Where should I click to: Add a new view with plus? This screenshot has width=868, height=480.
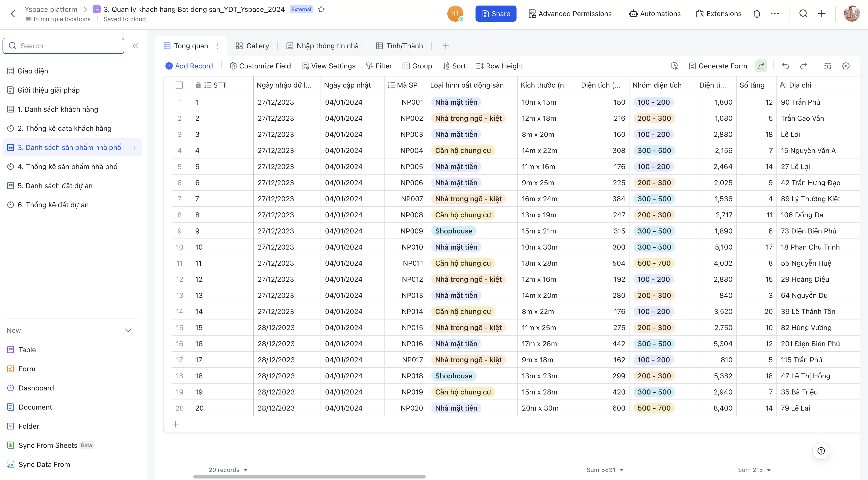[446, 46]
